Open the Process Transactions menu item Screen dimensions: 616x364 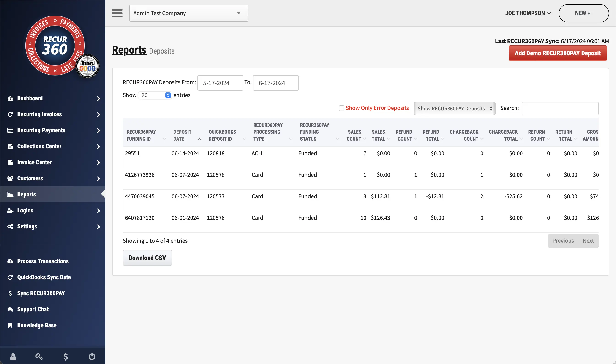click(x=52, y=261)
